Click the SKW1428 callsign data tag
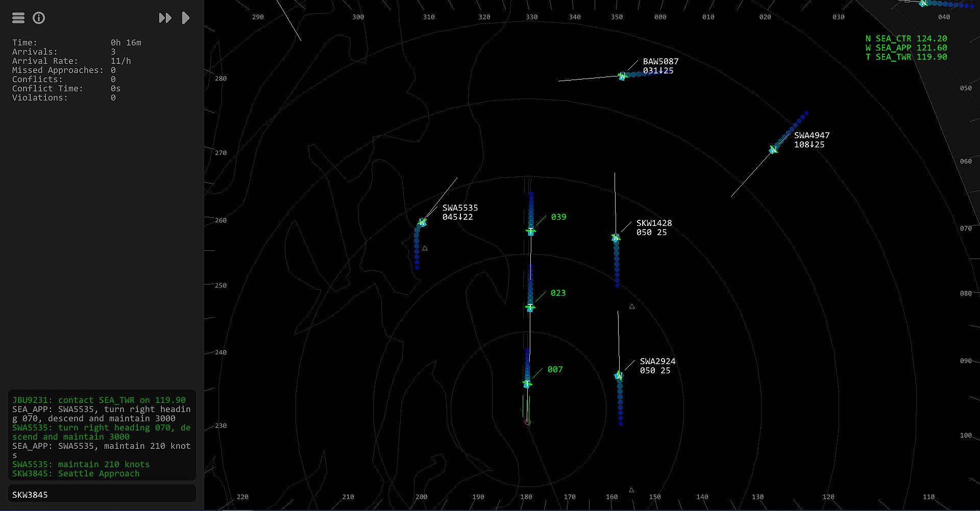Viewport: 980px width, 511px height. click(654, 223)
